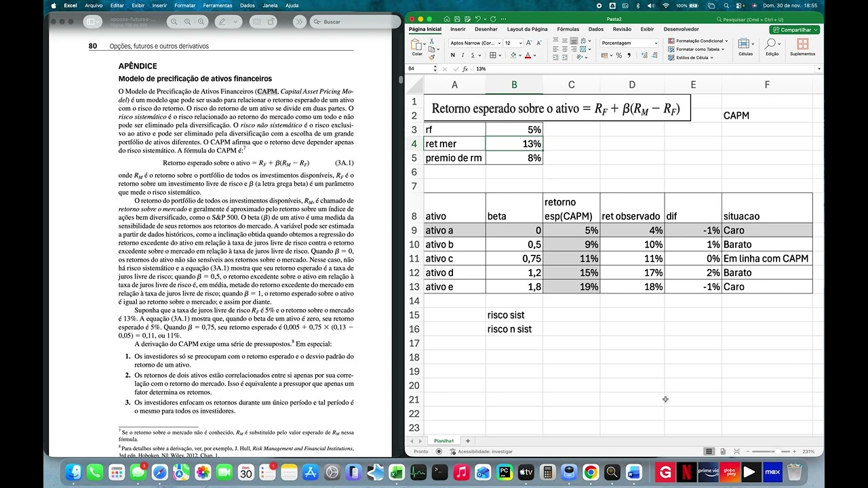Decrease font size with smaller A icon

point(538,43)
